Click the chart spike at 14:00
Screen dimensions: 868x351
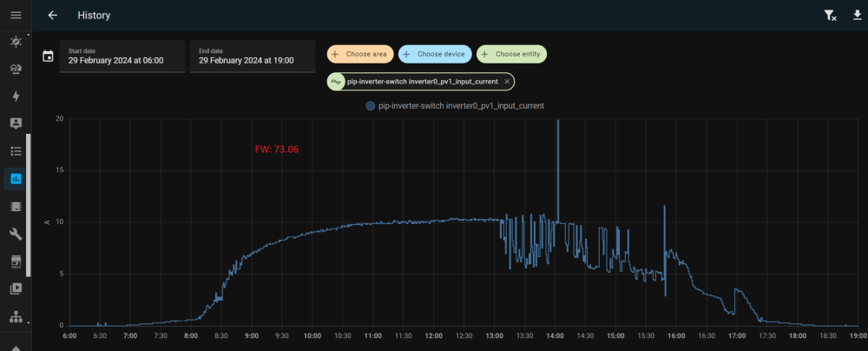click(557, 166)
